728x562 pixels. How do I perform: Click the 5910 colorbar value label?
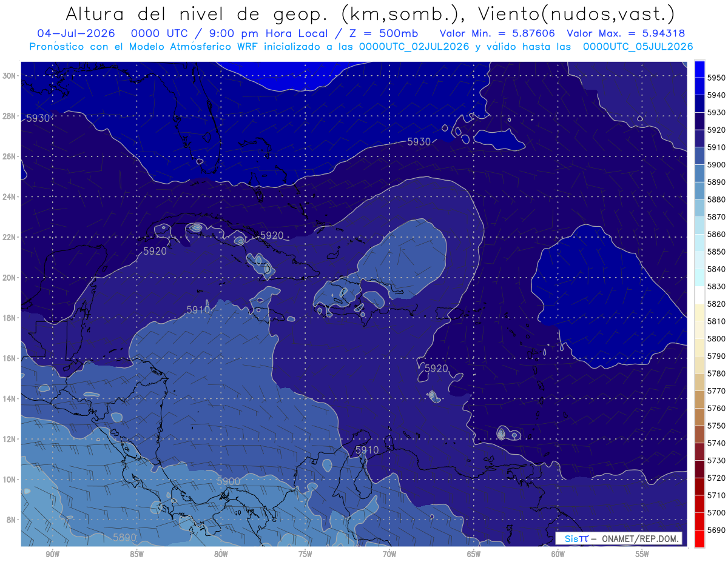pyautogui.click(x=716, y=147)
